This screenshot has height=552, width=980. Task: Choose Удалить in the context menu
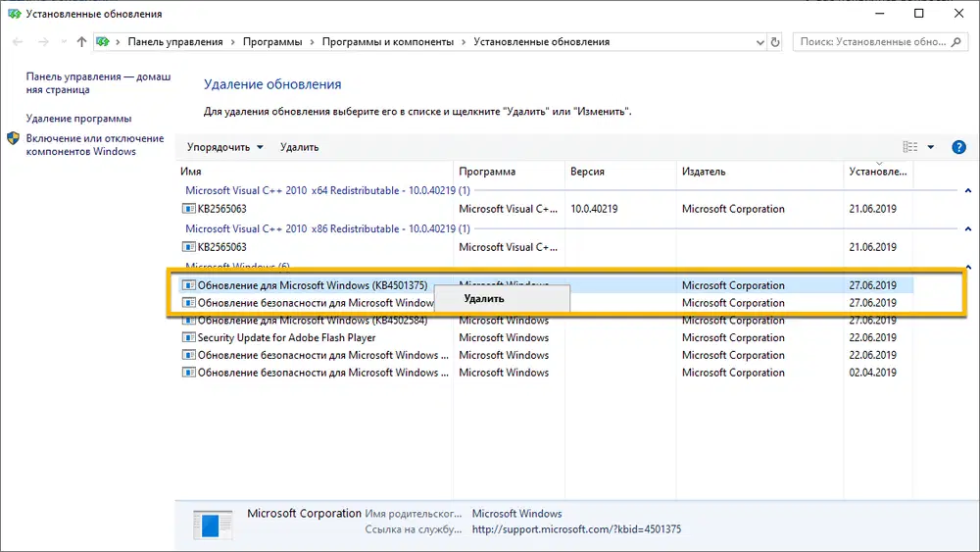point(484,298)
